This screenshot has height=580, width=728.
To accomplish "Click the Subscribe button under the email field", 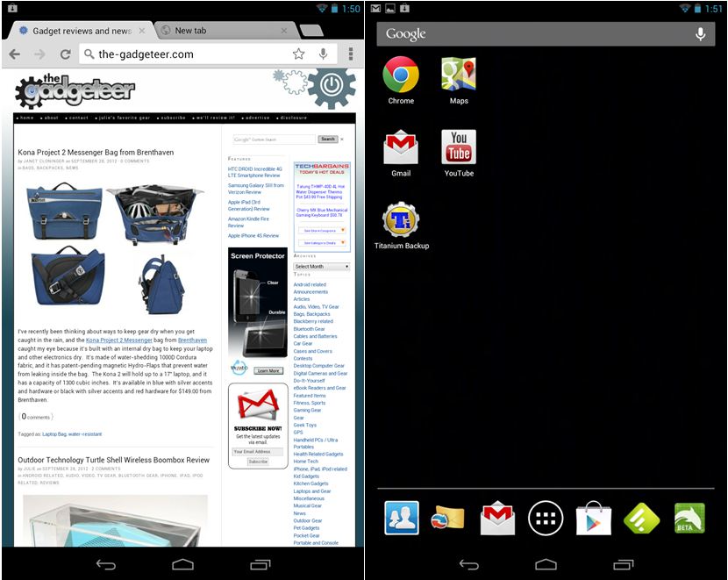I will click(x=258, y=462).
